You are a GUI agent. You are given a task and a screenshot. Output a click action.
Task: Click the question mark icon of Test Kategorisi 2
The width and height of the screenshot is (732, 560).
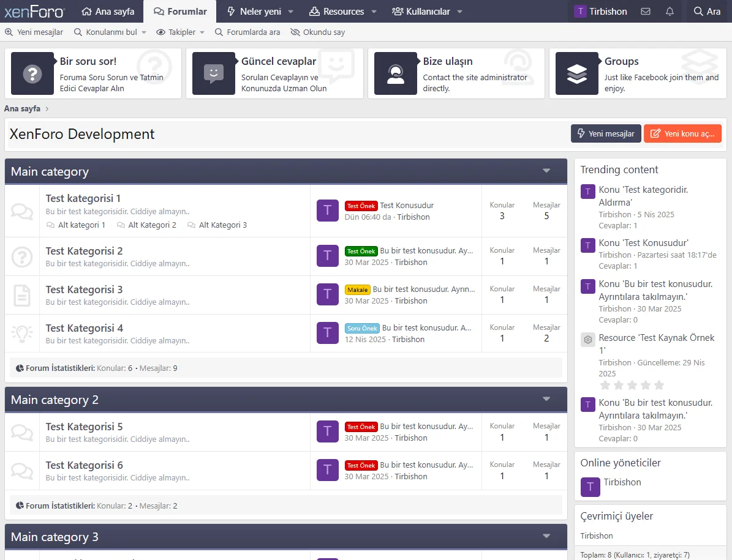click(22, 256)
